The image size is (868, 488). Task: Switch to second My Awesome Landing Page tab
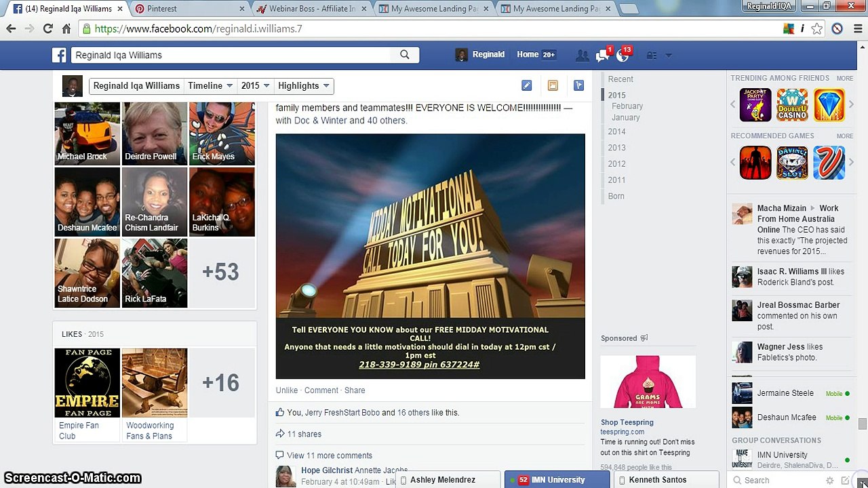tap(555, 9)
